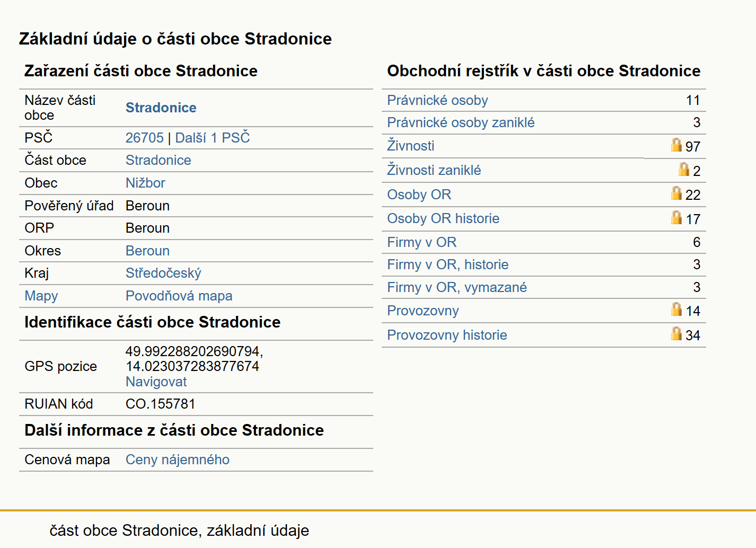Open the Právnické osoby link

(437, 100)
